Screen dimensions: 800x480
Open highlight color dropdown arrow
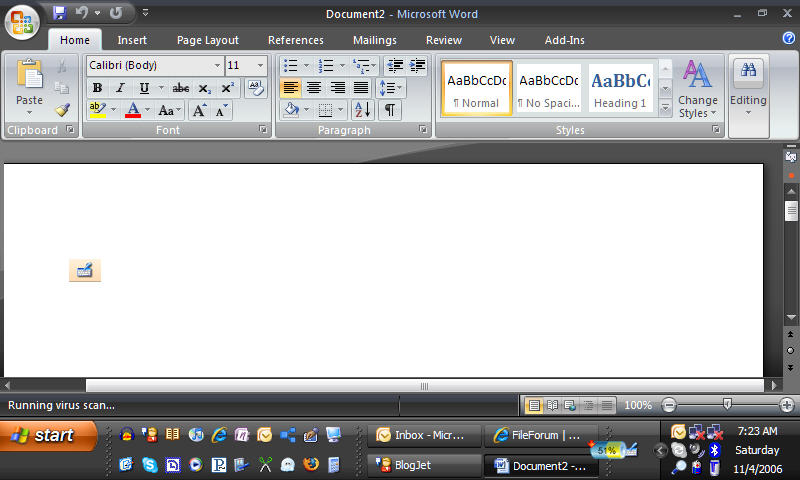(113, 110)
